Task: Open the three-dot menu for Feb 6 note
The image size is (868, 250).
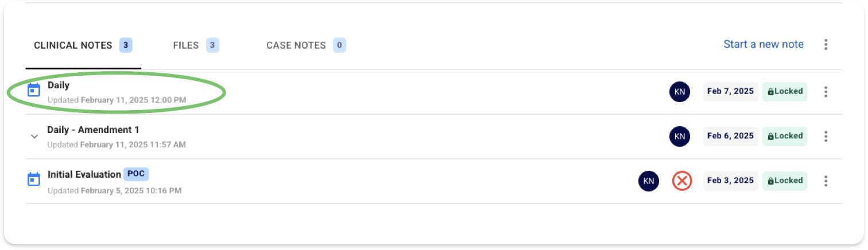Action: point(826,136)
